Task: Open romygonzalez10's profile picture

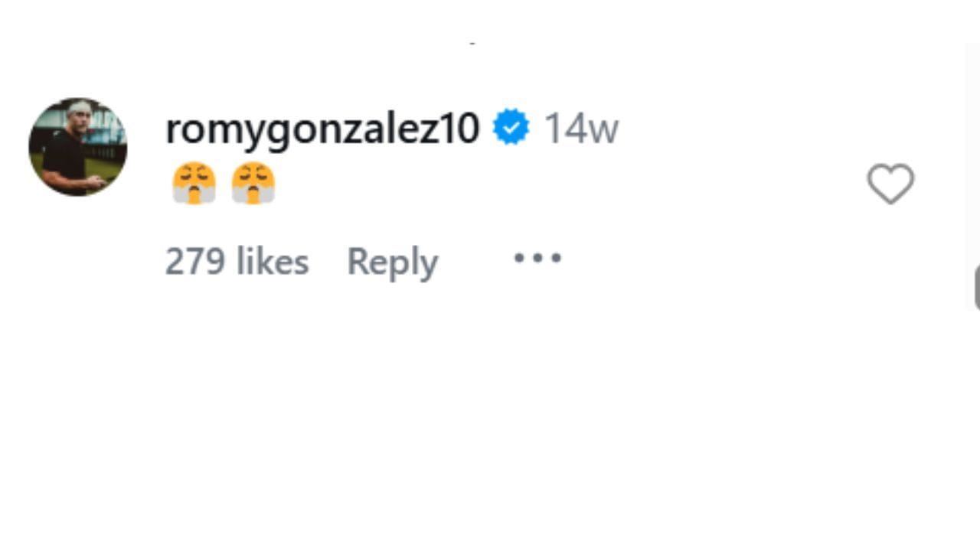Action: [78, 147]
